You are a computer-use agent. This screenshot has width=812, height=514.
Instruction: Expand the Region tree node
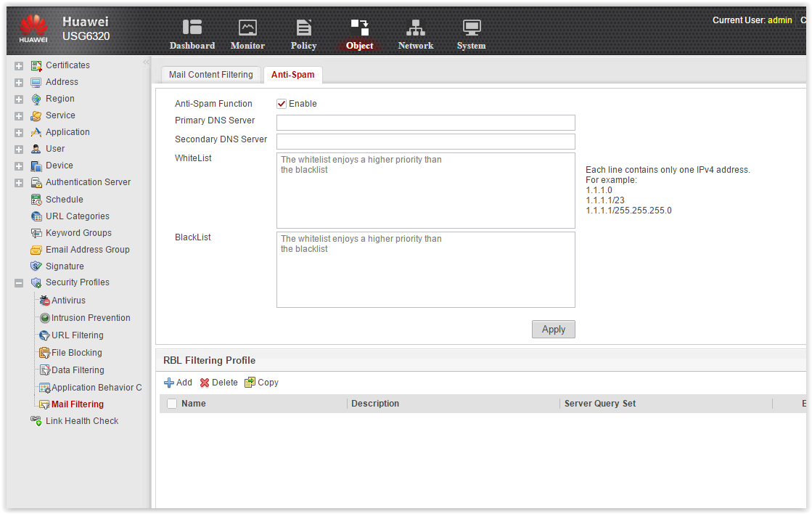19,99
